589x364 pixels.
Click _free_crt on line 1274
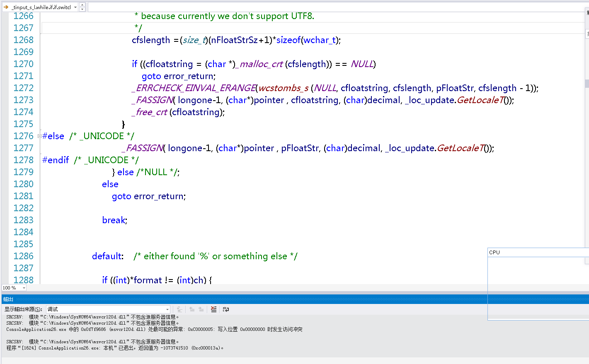pyautogui.click(x=149, y=112)
